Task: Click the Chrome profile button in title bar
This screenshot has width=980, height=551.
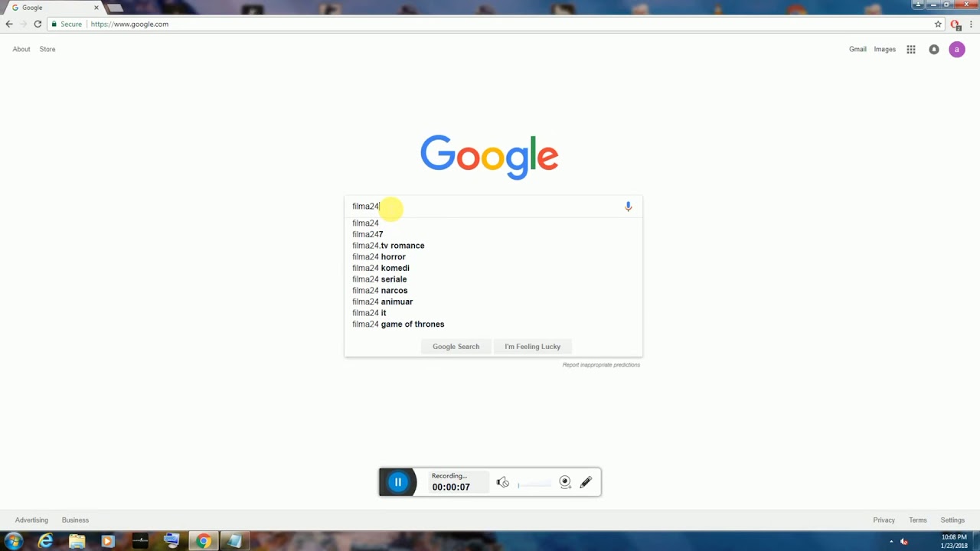Action: pyautogui.click(x=918, y=5)
